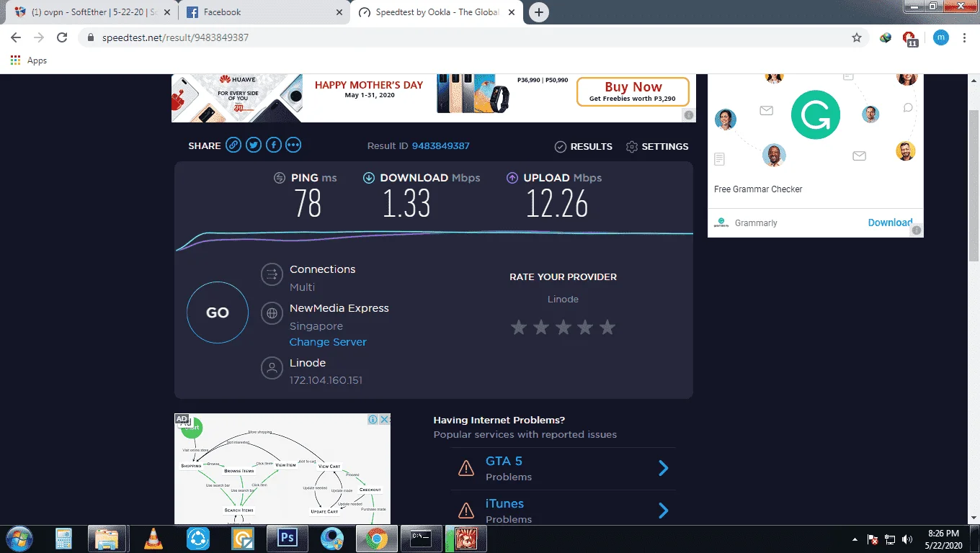Screen dimensions: 980x553
Task: Share result on Twitter icon
Action: (254, 145)
